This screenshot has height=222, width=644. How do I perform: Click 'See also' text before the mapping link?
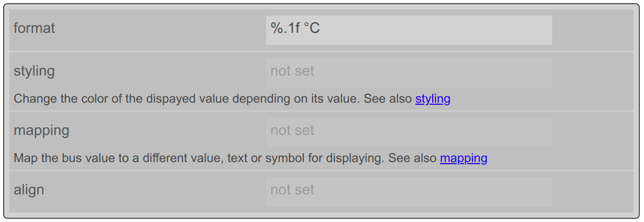click(x=412, y=158)
